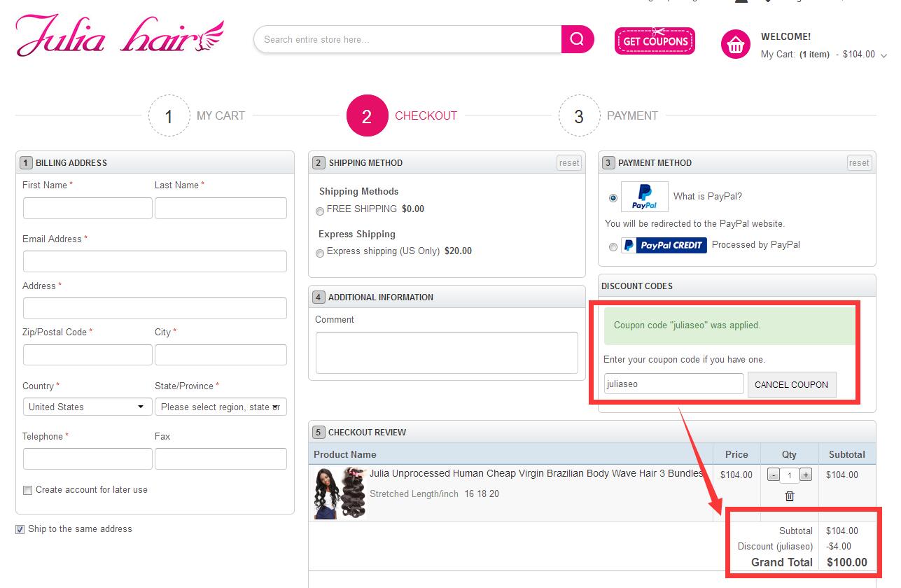This screenshot has height=588, width=901.
Task: Click the Discount (juliaseo) label
Action: point(775,546)
